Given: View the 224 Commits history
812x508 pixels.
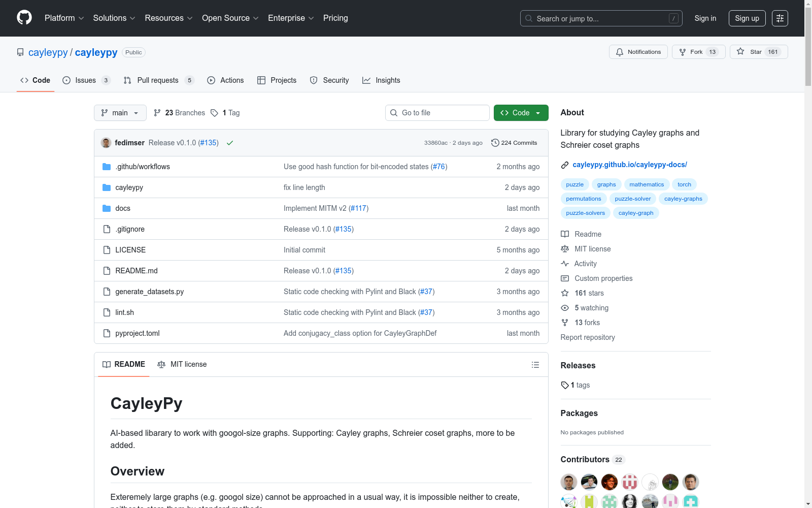Looking at the screenshot, I should (514, 143).
